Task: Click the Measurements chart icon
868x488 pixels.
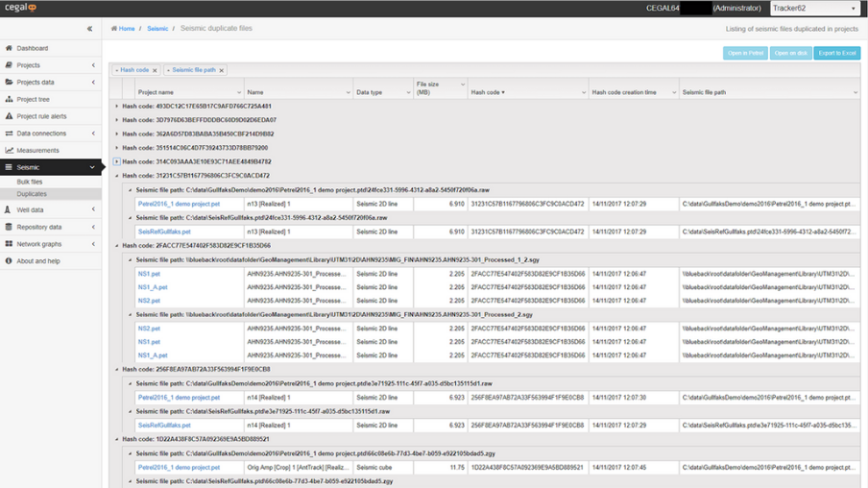Action: (x=9, y=150)
